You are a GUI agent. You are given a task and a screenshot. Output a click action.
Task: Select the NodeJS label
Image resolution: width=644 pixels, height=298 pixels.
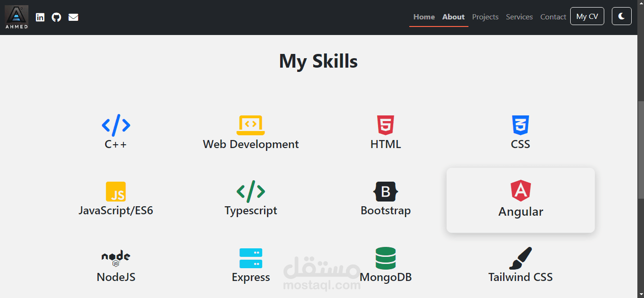(116, 277)
